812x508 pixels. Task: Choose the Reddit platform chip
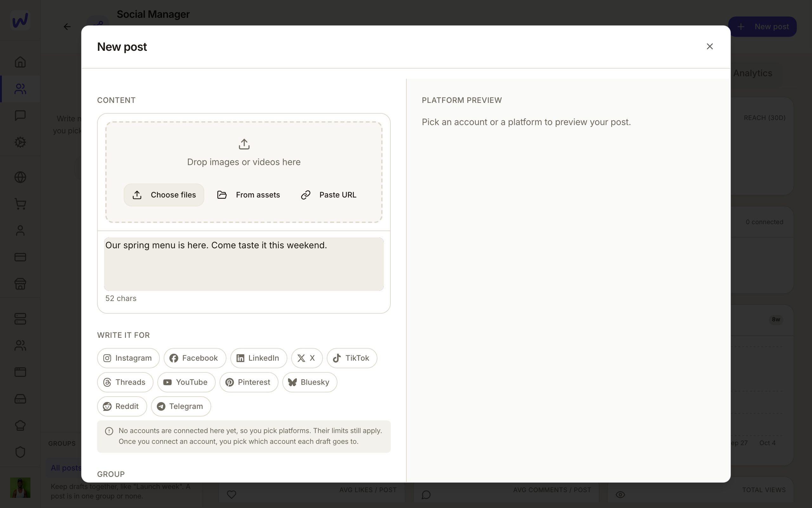(x=122, y=406)
